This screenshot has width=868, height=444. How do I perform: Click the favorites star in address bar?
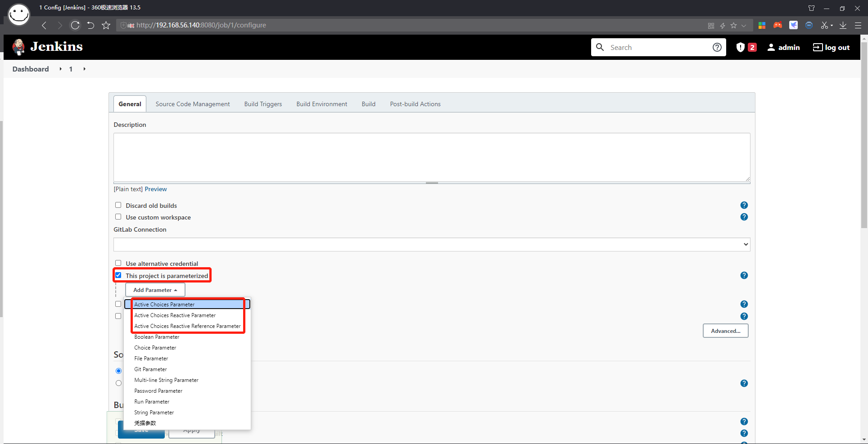pos(733,26)
